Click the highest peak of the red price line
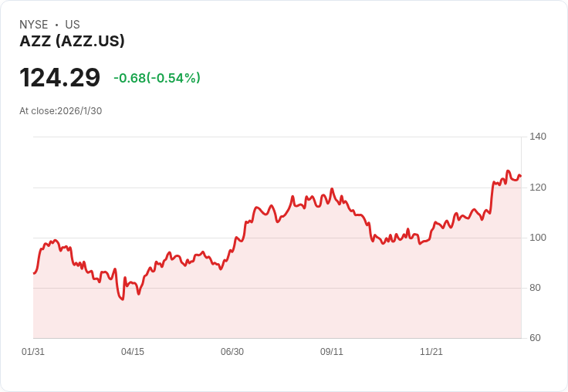Viewport: 568px width, 392px height. [507, 171]
